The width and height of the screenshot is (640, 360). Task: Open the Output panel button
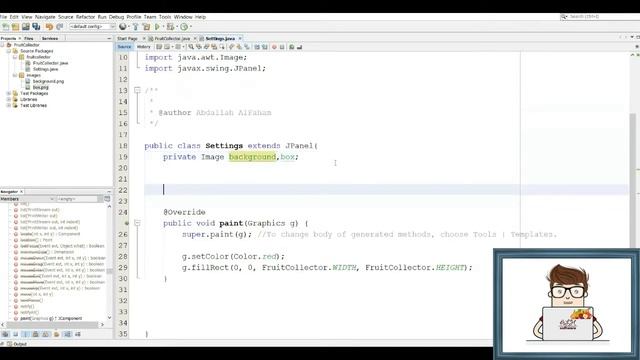pyautogui.click(x=18, y=344)
